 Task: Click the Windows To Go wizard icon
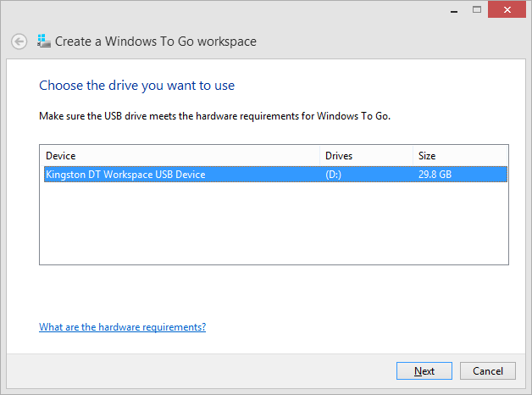(44, 41)
